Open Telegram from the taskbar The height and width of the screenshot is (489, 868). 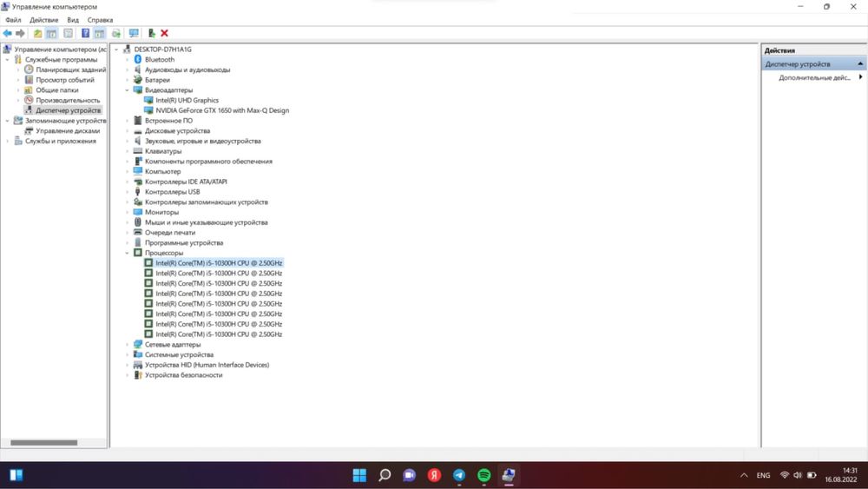(x=459, y=475)
